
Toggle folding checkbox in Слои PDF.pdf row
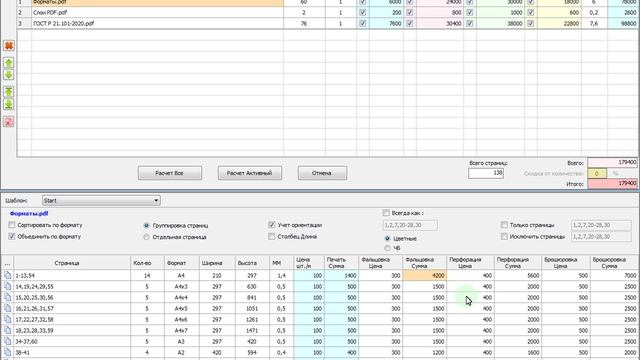[410, 13]
